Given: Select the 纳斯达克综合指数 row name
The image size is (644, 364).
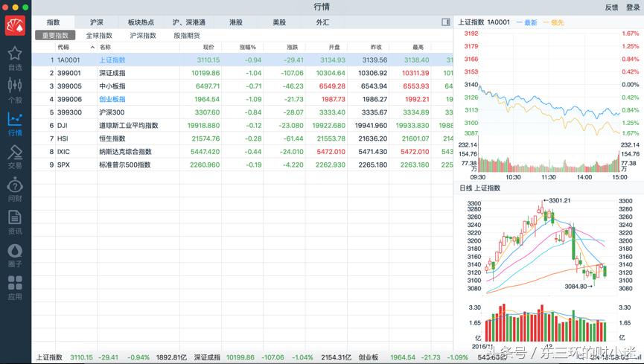Looking at the screenshot, I should pyautogui.click(x=125, y=152).
